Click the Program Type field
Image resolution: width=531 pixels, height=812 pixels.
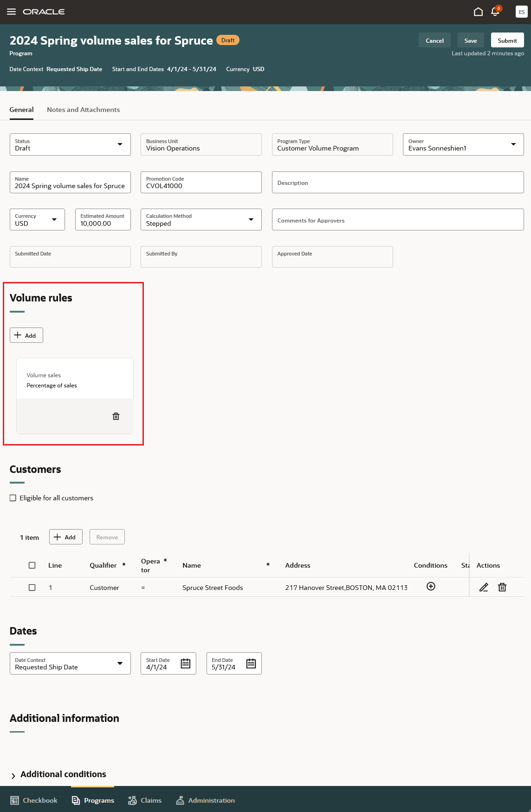pyautogui.click(x=332, y=144)
